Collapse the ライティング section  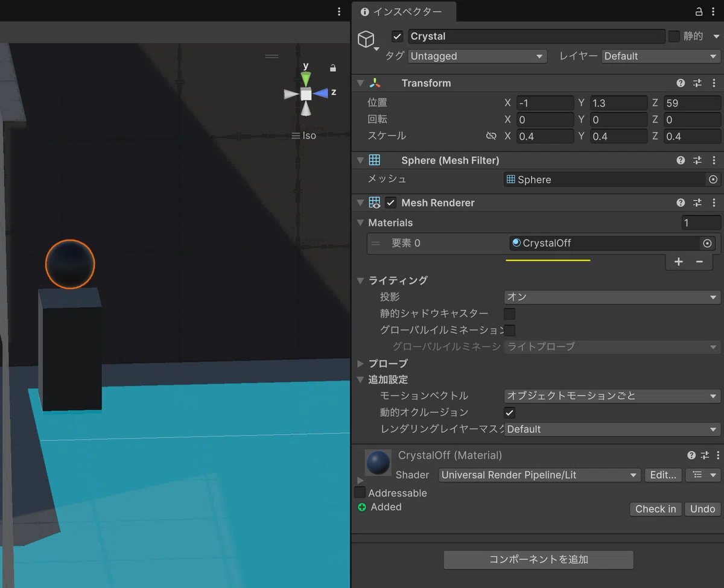pos(360,280)
